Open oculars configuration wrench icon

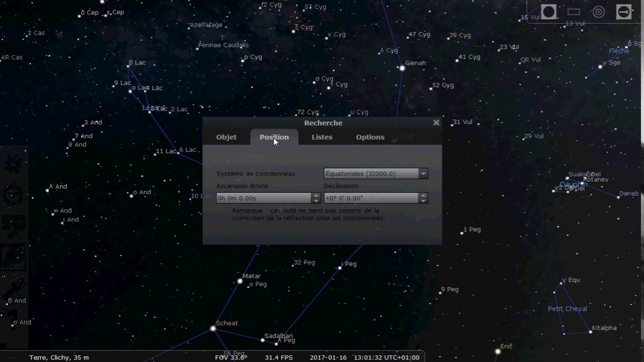coord(623,12)
